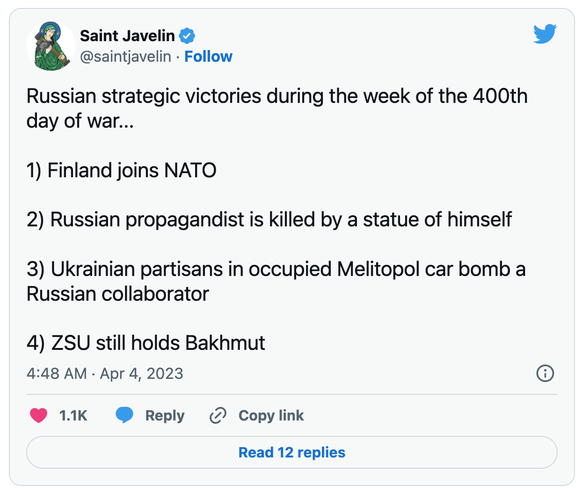Follow the @saintjavelin account
This screenshot has height=493, width=582.
click(208, 56)
